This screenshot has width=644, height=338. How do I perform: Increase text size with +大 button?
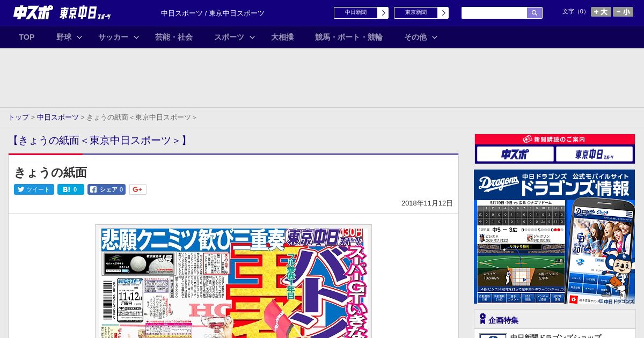(601, 12)
